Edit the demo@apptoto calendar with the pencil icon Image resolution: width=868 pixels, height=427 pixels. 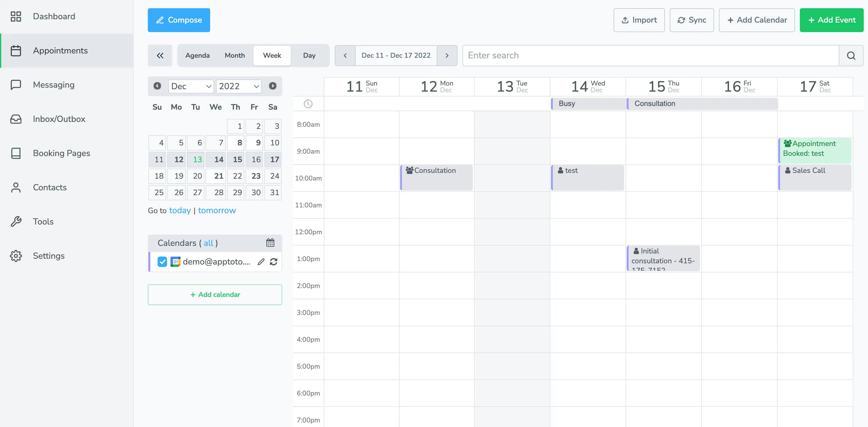point(261,261)
